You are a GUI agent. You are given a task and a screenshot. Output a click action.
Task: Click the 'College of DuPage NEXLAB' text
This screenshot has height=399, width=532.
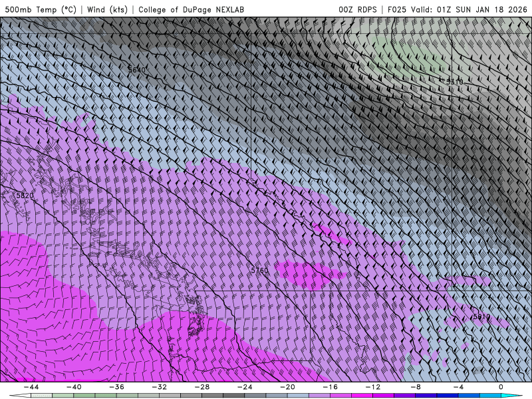191,9
